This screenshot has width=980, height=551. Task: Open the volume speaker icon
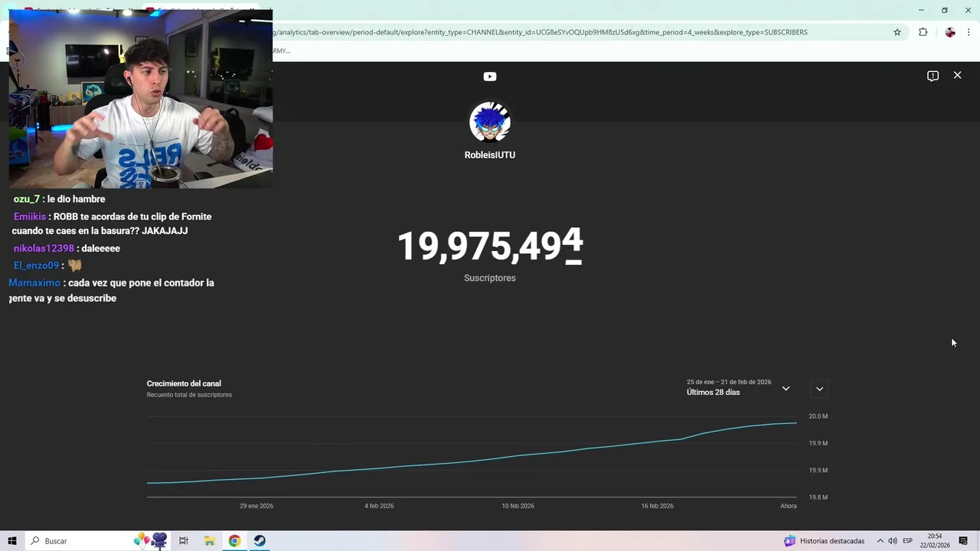pos(893,541)
